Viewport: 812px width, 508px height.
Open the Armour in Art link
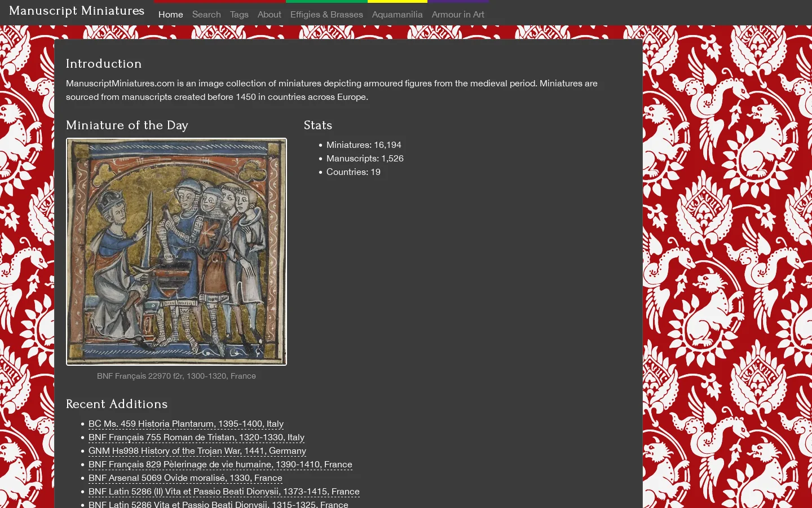pos(458,14)
